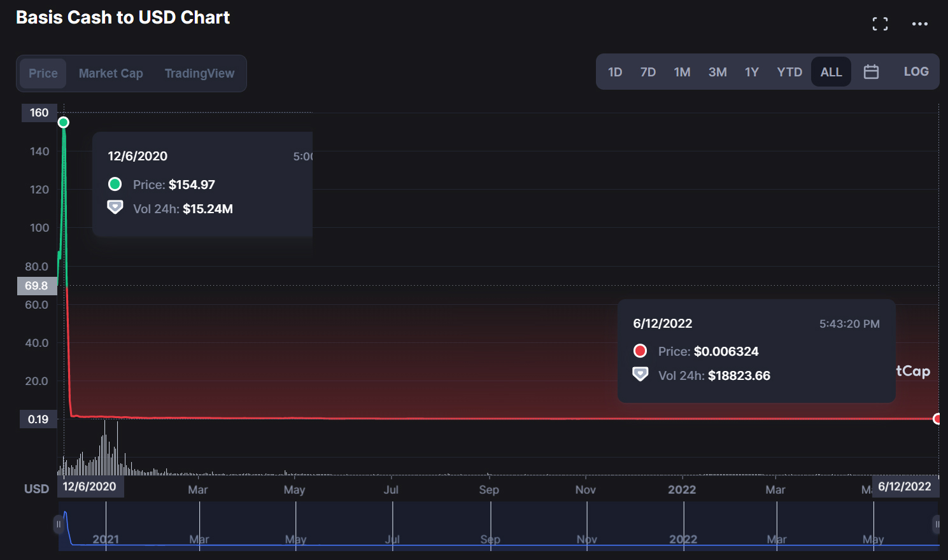948x560 pixels.
Task: Click the left range slider handle
Action: 58,524
